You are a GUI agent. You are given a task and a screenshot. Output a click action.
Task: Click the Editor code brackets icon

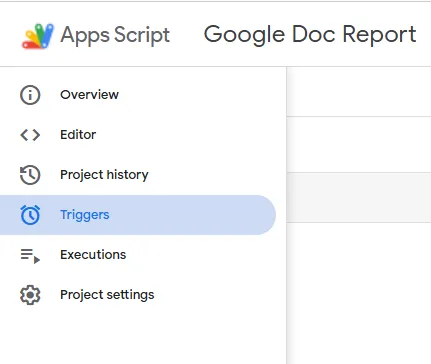(30, 135)
